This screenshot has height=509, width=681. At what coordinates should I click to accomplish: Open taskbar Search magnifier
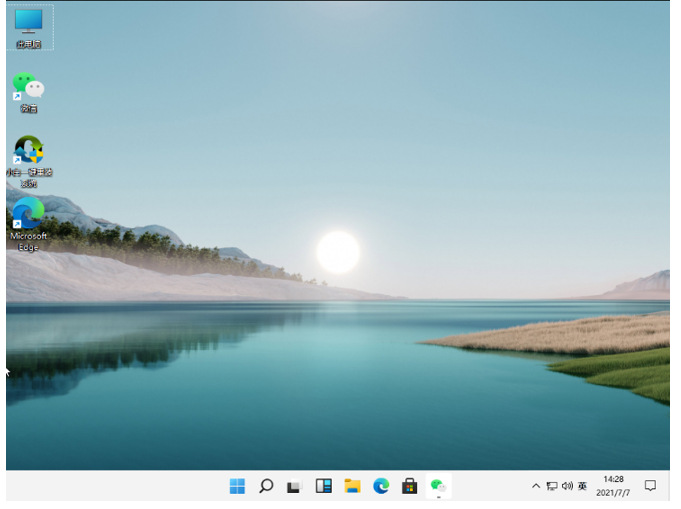[266, 486]
